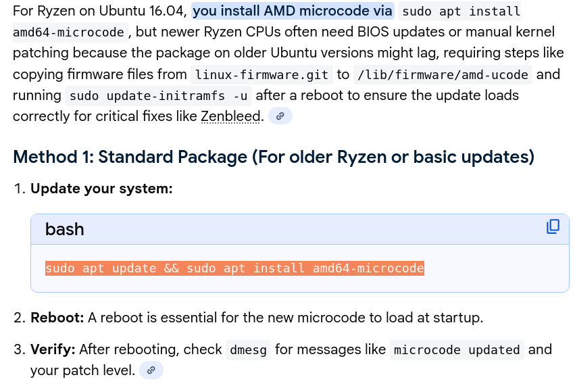Click the 'sudo apt install' inline code
Screen dimensions: 575x392
coord(461,12)
